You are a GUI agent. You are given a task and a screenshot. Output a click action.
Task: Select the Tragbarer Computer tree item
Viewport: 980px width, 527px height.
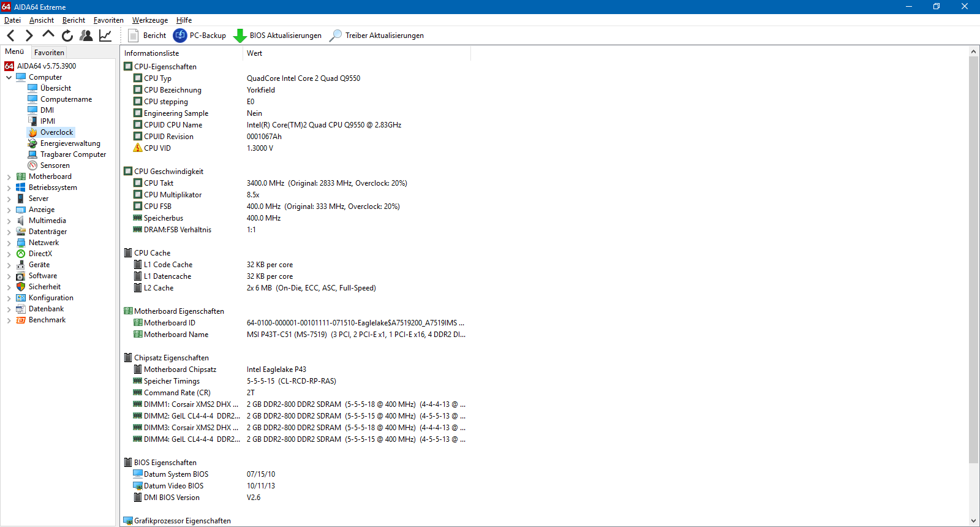pyautogui.click(x=73, y=154)
